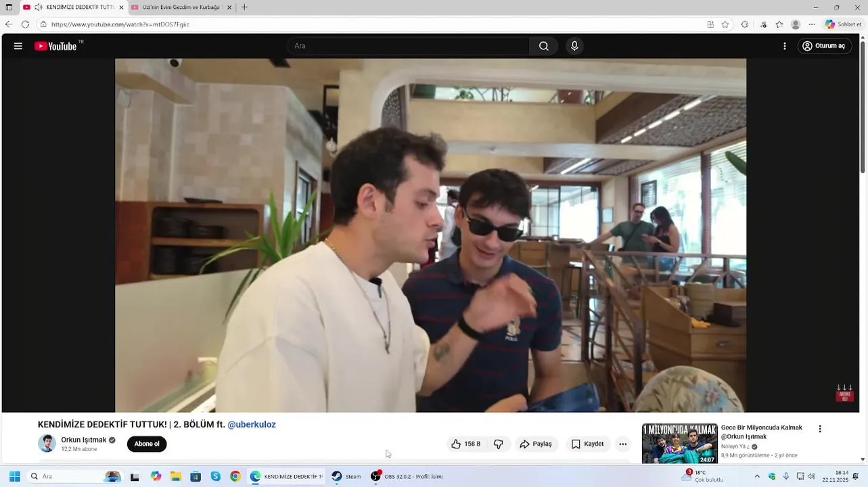Open the Noluyo Ya channel name

[x=736, y=446]
